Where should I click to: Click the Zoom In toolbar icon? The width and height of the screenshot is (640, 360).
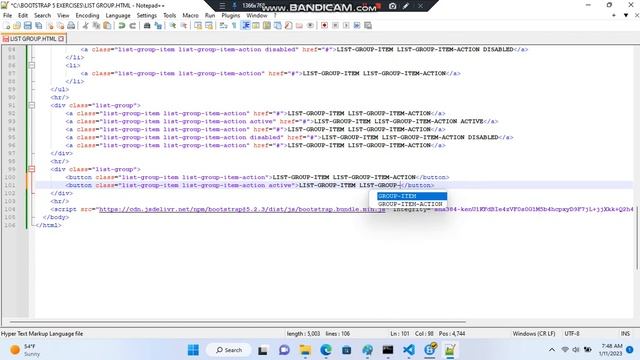click(173, 26)
